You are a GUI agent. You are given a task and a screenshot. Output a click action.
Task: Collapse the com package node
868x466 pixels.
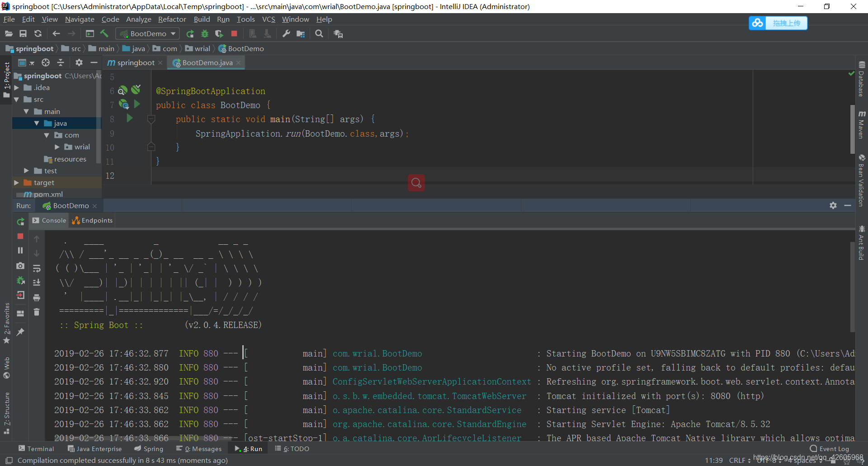[x=47, y=135]
